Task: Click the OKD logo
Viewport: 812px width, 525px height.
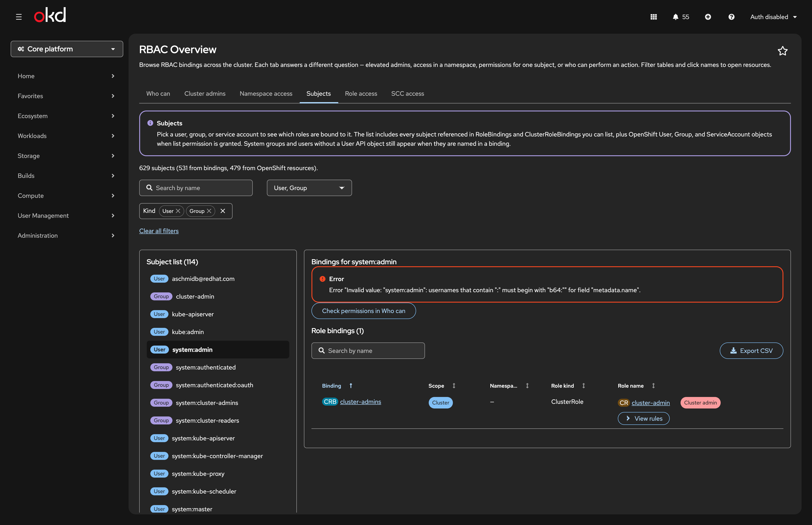Action: [50, 15]
